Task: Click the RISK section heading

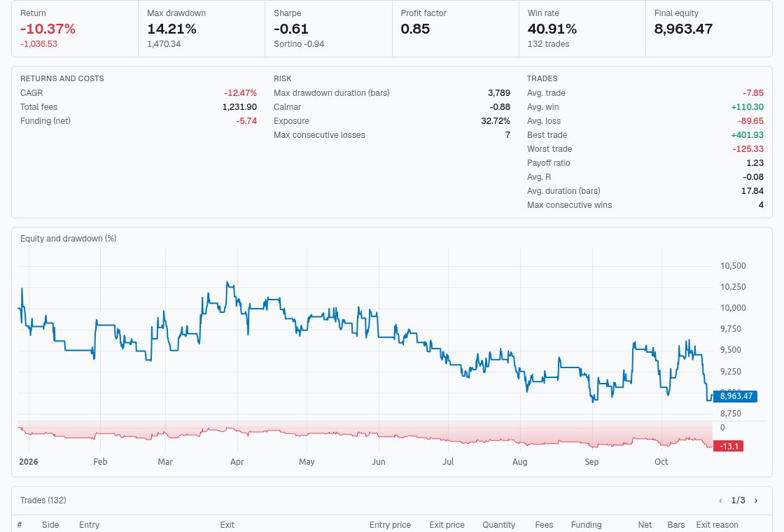Action: [283, 78]
